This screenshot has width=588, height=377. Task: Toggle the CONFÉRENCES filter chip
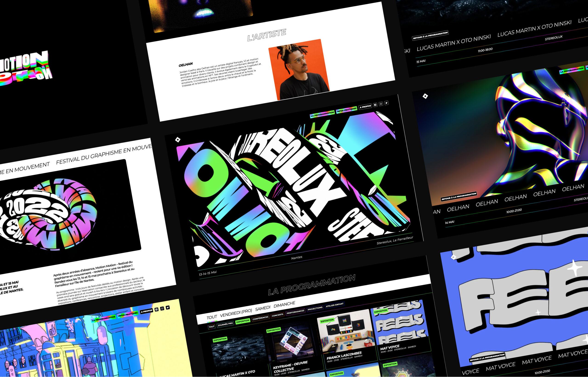[260, 318]
